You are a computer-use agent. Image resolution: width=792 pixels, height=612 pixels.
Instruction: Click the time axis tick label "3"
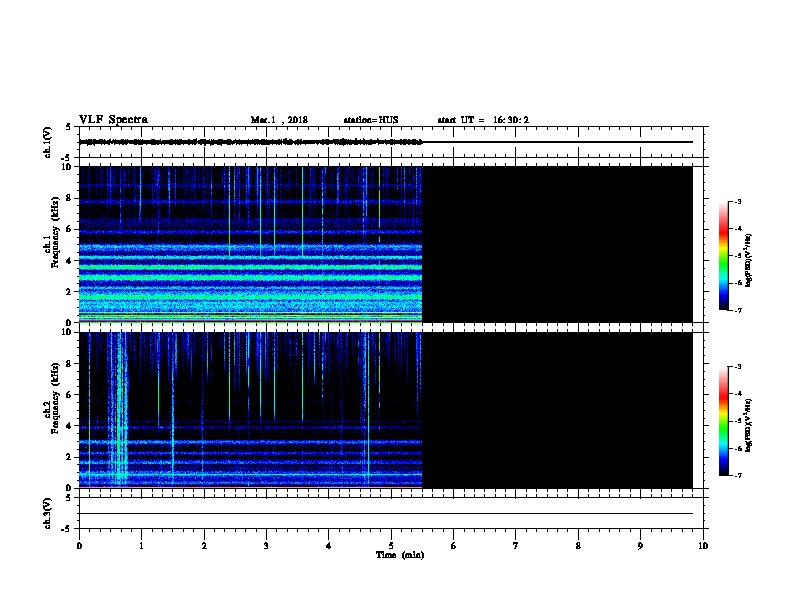[x=266, y=546]
